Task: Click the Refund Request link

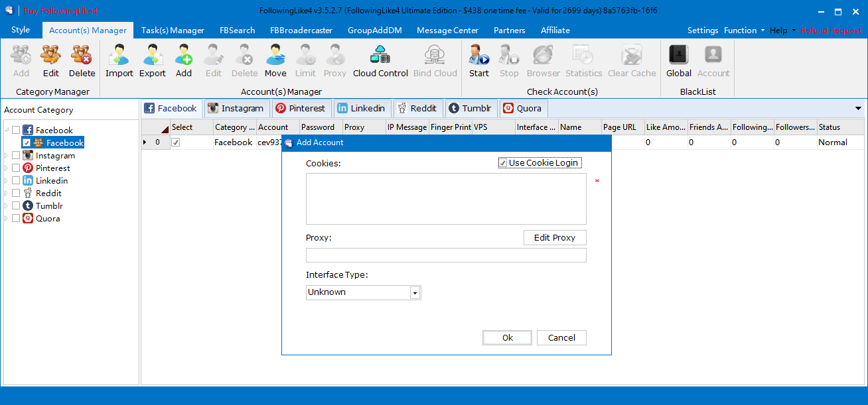Action: 832,30
